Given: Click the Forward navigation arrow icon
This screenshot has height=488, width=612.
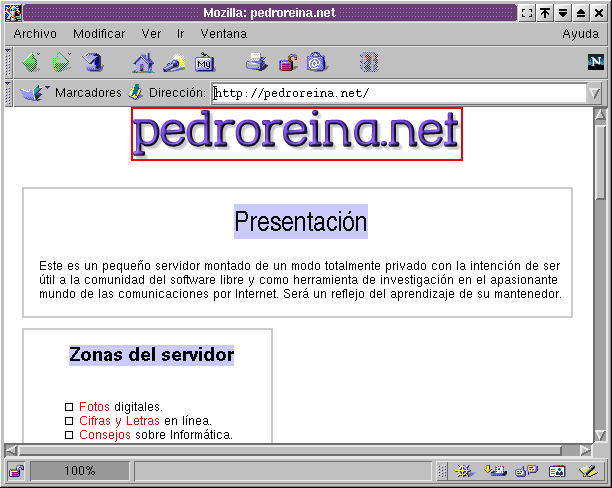Looking at the screenshot, I should click(x=62, y=63).
